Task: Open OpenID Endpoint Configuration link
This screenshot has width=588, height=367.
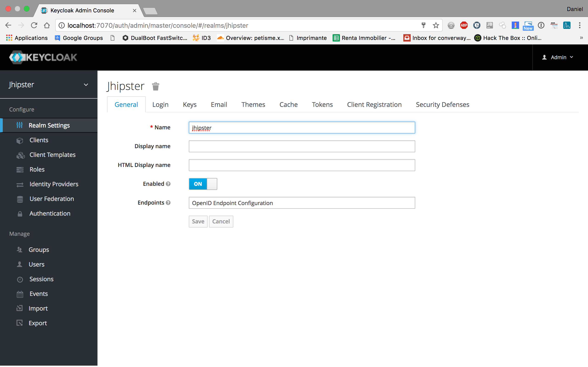Action: (232, 203)
